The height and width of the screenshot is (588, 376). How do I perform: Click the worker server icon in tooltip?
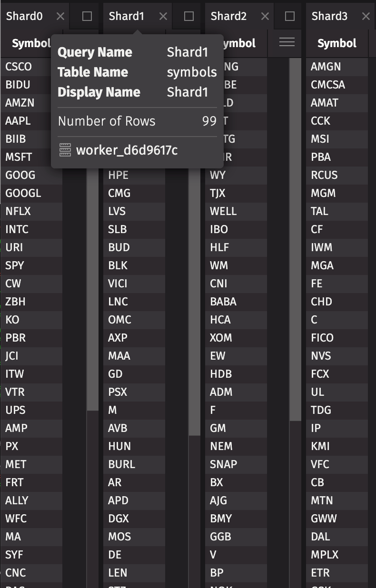pos(65,150)
